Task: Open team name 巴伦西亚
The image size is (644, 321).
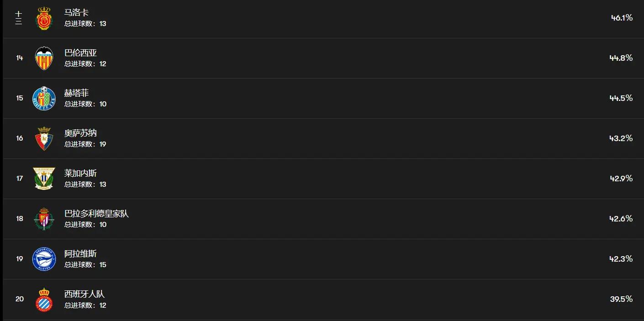Action: [80, 53]
